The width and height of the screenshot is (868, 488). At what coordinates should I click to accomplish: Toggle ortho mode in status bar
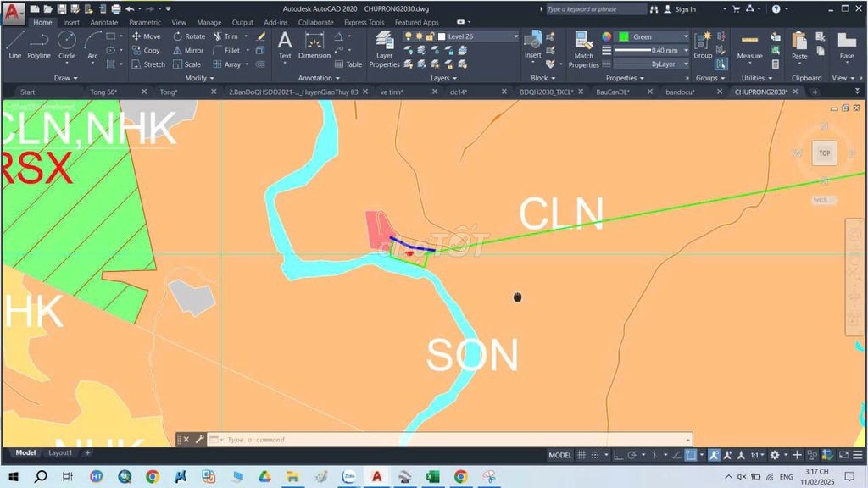(x=618, y=455)
